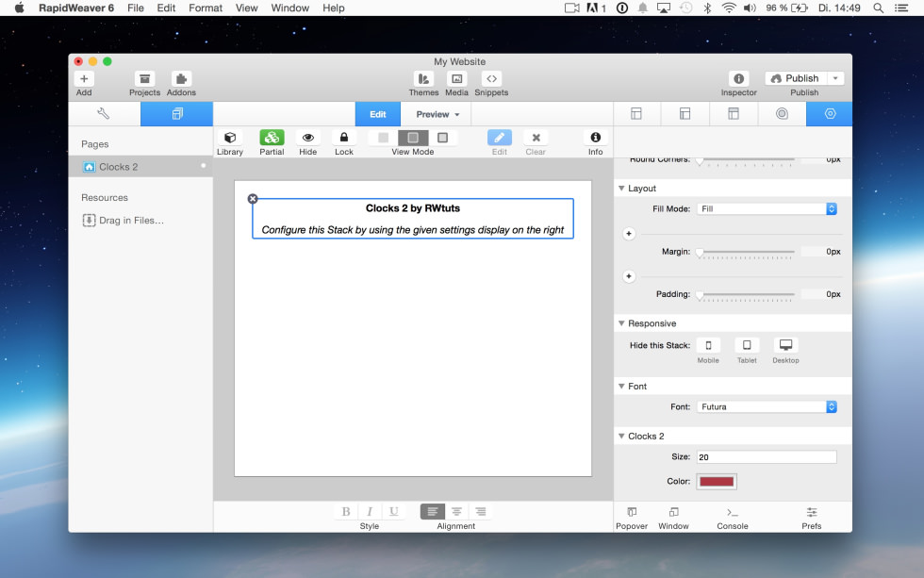Open the Window menu
The height and width of the screenshot is (578, 924).
tap(290, 8)
